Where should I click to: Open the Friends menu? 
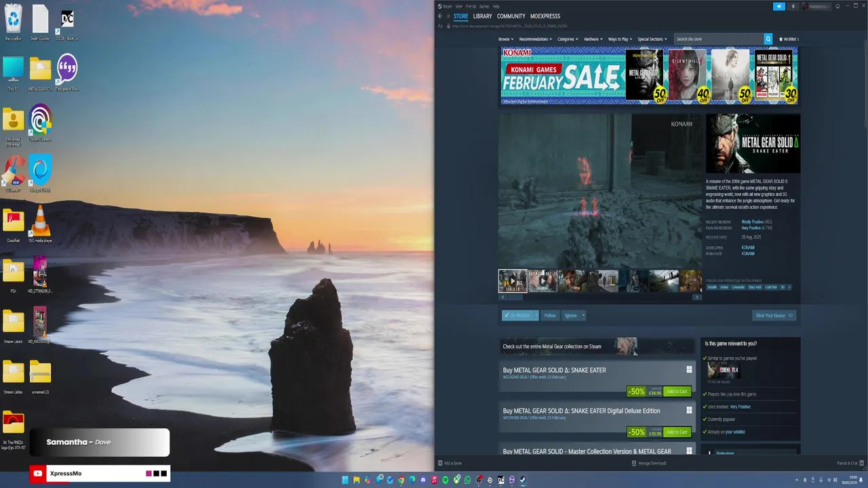tap(471, 6)
